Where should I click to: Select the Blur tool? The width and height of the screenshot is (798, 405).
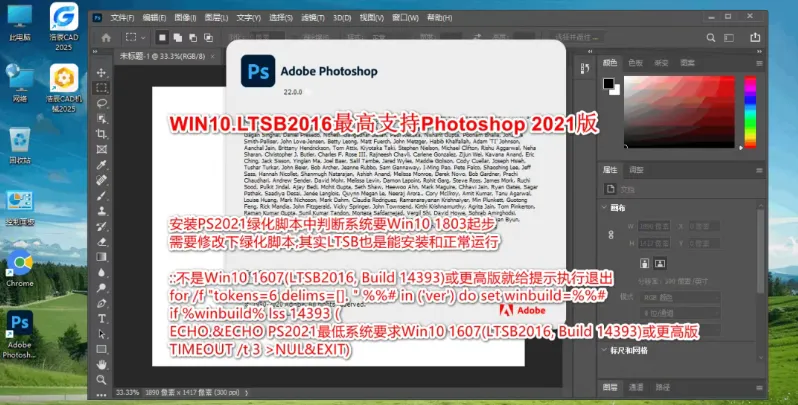pos(101,272)
